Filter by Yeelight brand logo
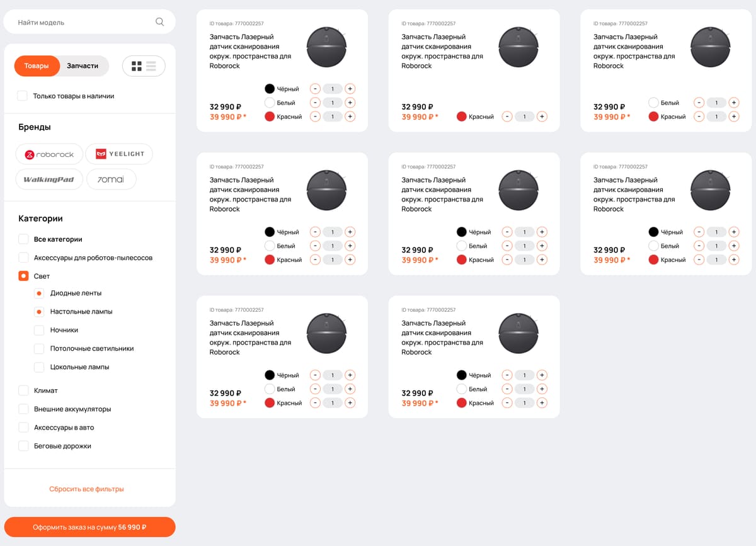 coord(119,154)
